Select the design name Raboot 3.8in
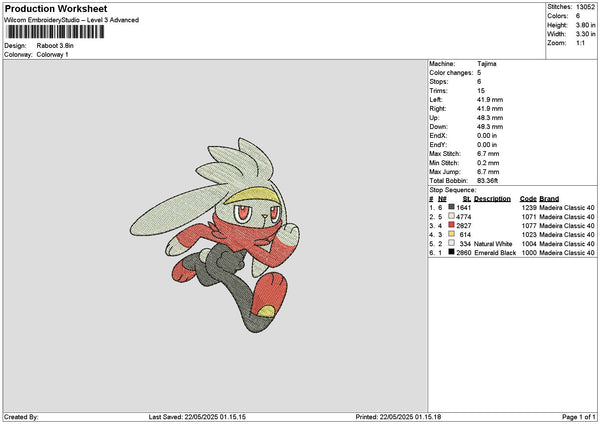Viewport: 600px width, 424px height. (x=55, y=46)
